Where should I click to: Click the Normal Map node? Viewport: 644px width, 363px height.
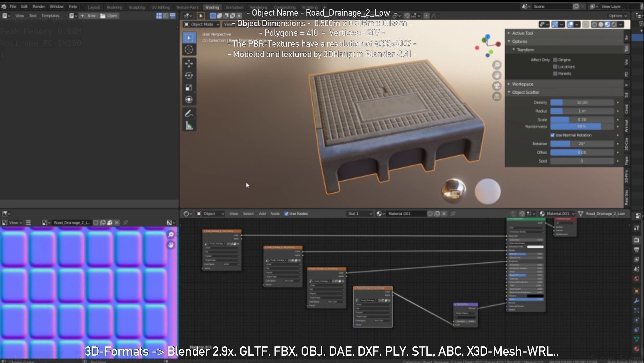(x=466, y=315)
